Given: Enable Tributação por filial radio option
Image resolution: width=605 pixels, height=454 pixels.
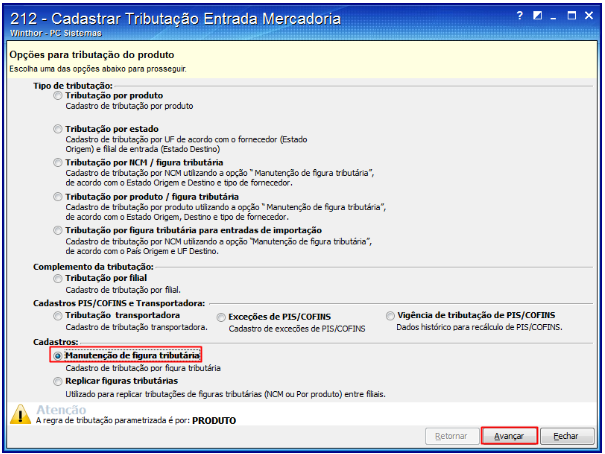Looking at the screenshot, I should click(57, 278).
